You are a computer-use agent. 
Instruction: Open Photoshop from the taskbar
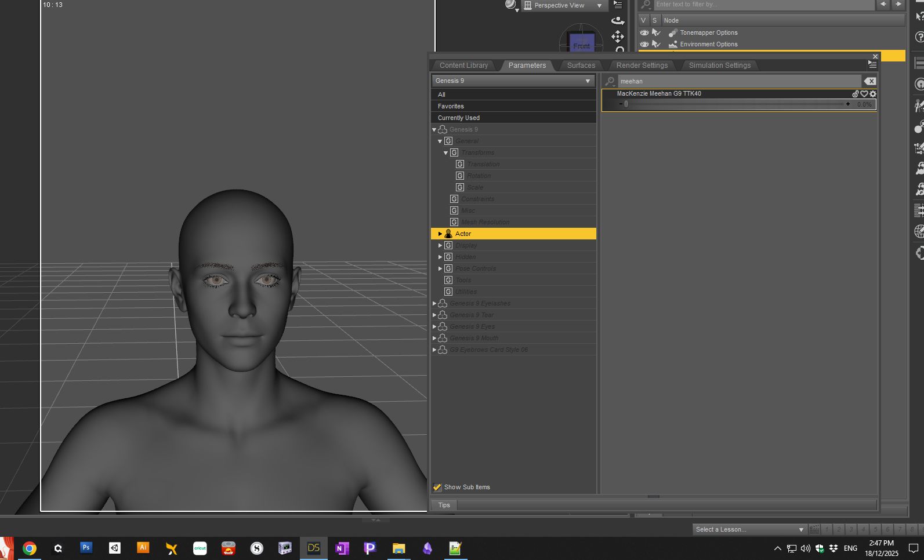coord(86,548)
